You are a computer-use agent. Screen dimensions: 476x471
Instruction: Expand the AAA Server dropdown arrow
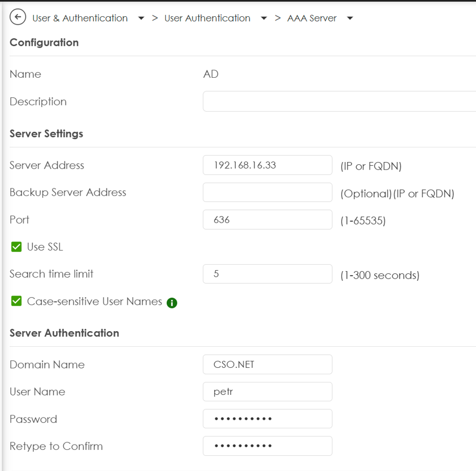350,18
